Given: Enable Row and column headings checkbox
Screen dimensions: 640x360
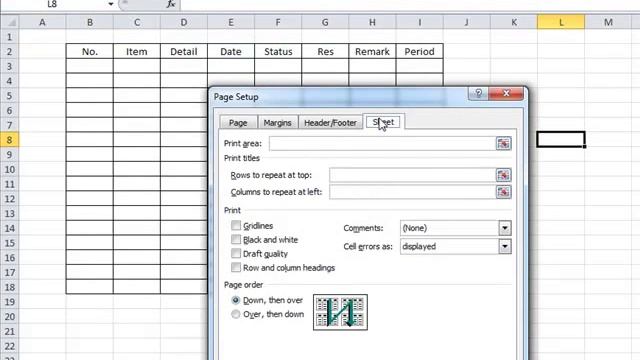Looking at the screenshot, I should 236,267.
